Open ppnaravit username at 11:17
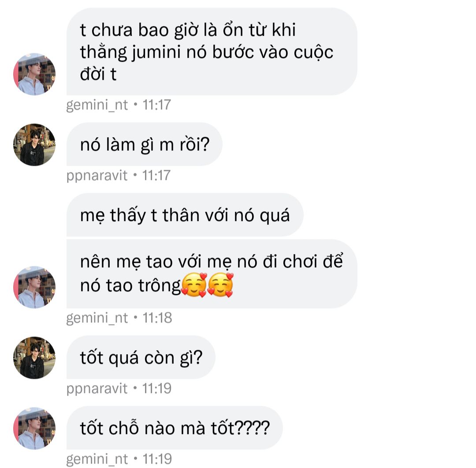Image resolution: width=476 pixels, height=468 pixels. (97, 176)
